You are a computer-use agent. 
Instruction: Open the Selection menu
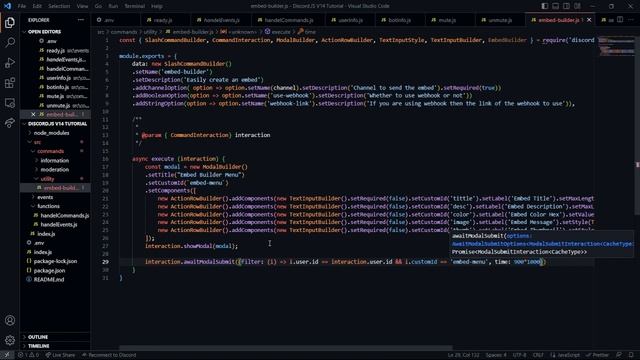(59, 6)
